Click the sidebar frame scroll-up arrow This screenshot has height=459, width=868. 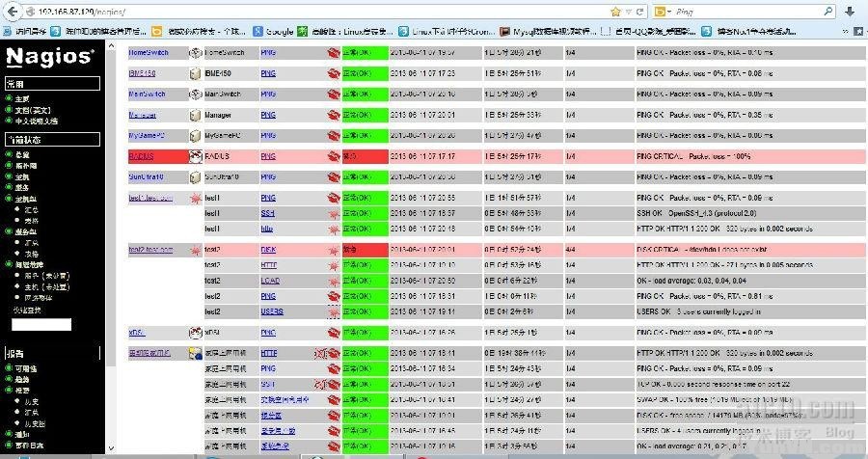click(x=111, y=46)
